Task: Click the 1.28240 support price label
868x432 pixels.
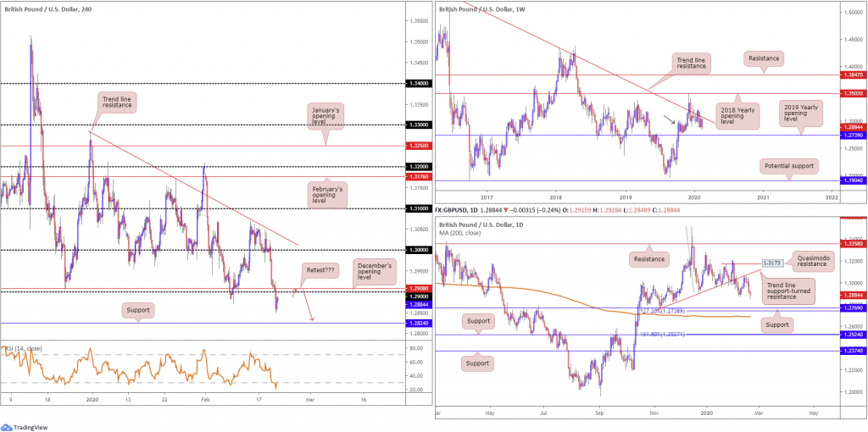Action: [415, 323]
